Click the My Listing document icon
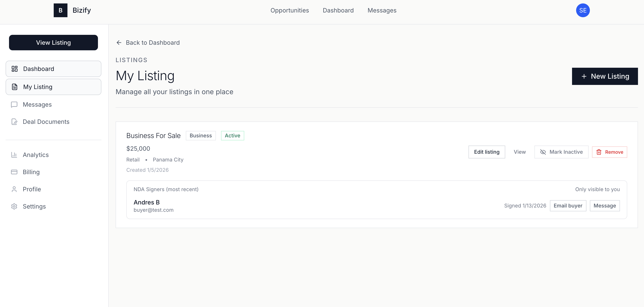 click(x=14, y=87)
